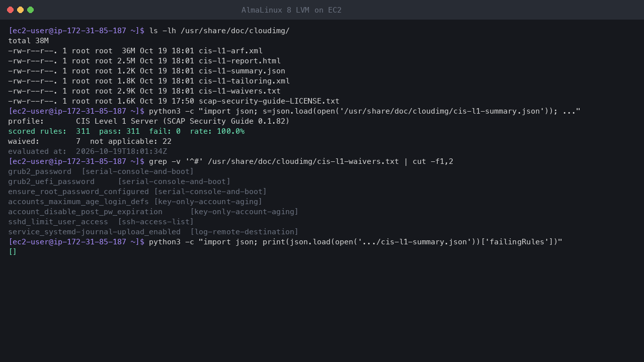The image size is (644, 362).
Task: Click the 'not applicable: 22' text
Action: 131,141
